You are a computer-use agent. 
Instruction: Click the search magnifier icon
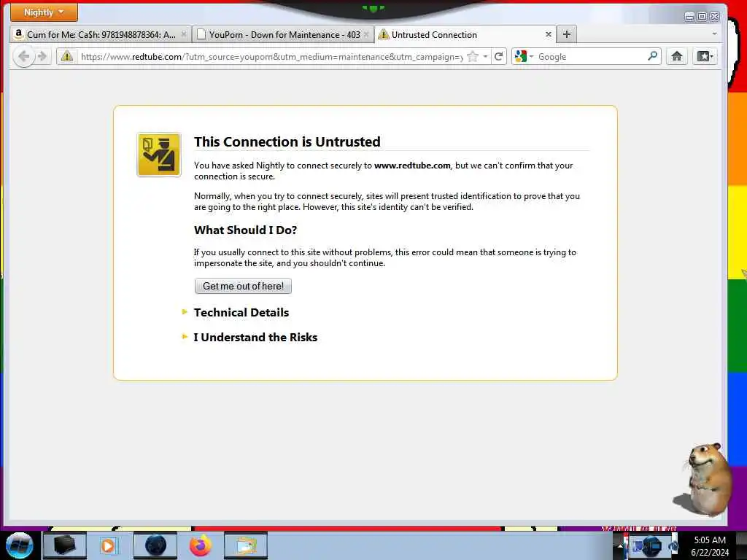(652, 56)
